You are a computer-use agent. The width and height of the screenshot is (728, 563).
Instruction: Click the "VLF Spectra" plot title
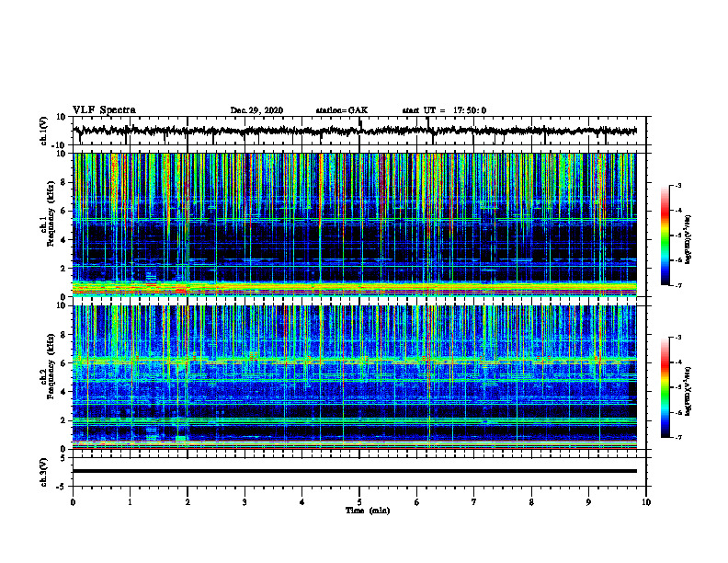coord(104,110)
